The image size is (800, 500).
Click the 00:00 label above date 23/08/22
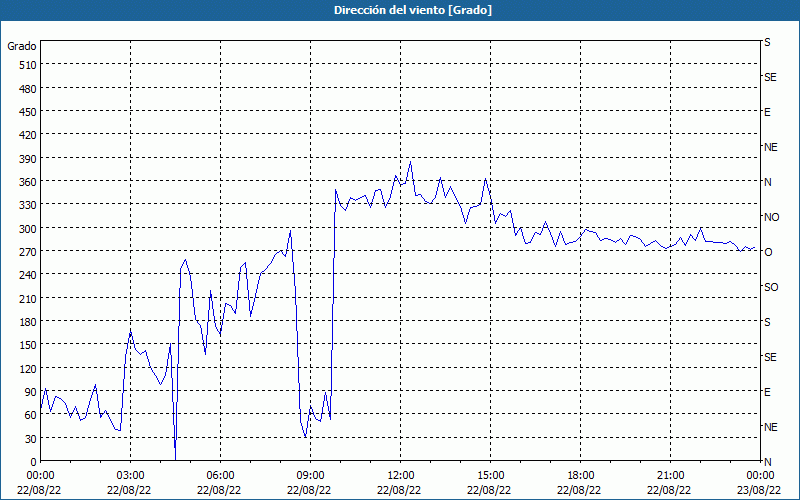pos(760,476)
